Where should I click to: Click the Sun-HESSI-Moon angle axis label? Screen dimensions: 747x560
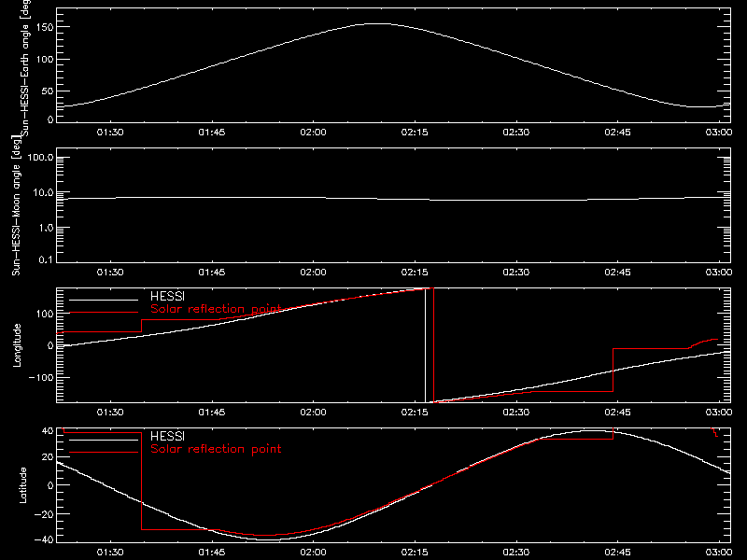[16, 205]
